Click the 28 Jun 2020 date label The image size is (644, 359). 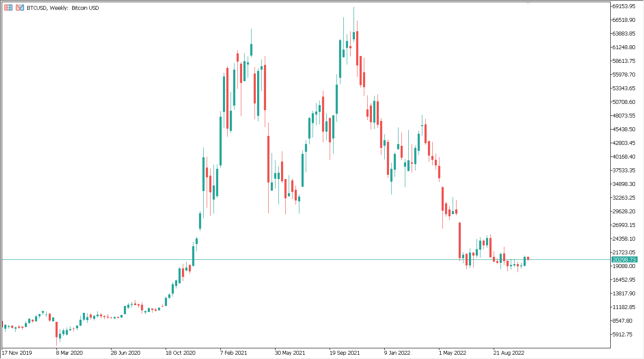point(126,353)
